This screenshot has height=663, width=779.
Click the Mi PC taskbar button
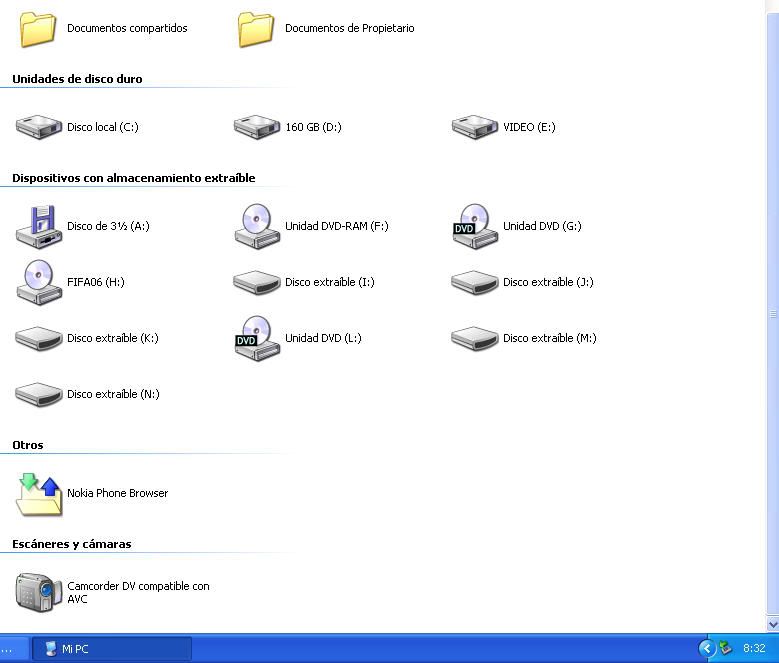coord(111,649)
